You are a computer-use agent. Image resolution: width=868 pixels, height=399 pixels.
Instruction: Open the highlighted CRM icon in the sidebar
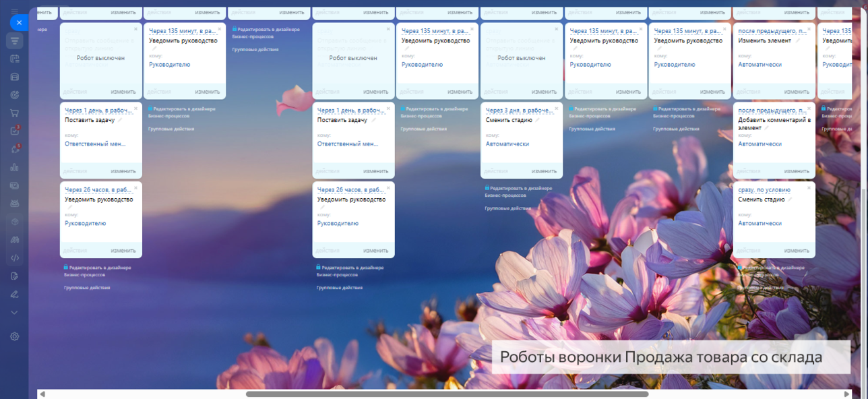pos(15,41)
